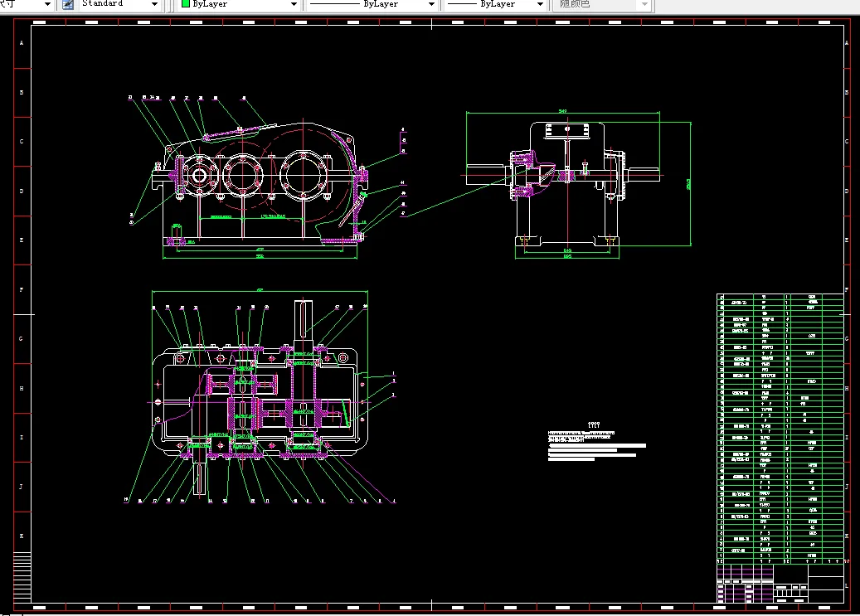Click zone letter A on left border
This screenshot has height=616, width=860.
click(22, 43)
